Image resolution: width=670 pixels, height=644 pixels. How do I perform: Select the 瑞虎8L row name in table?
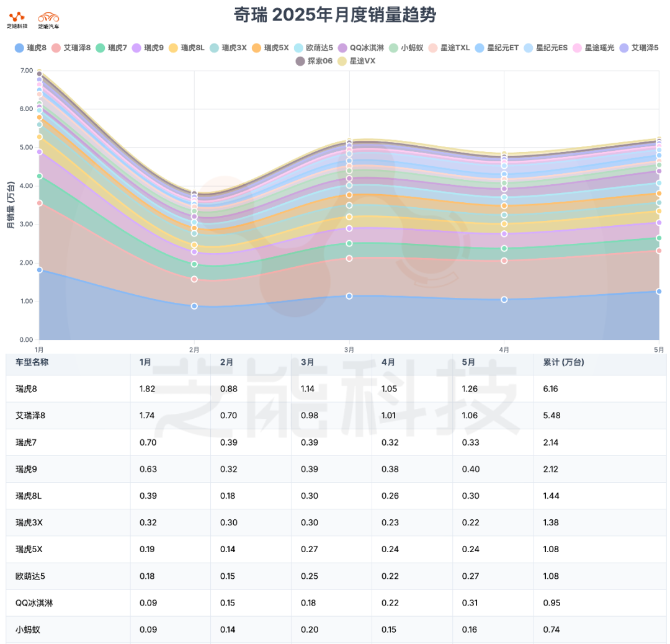pyautogui.click(x=29, y=496)
